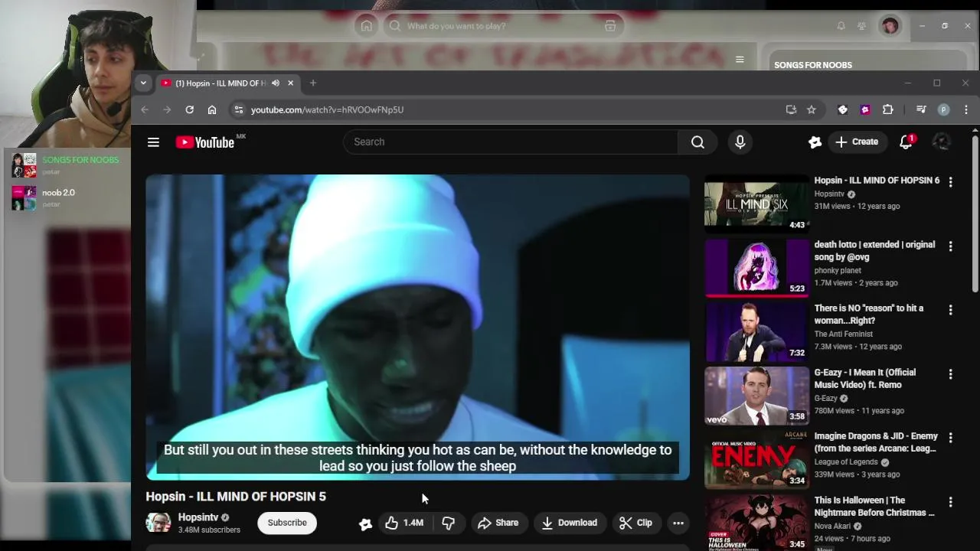This screenshot has width=980, height=551.
Task: Open Chrome tab search dropdown arrow
Action: click(143, 83)
